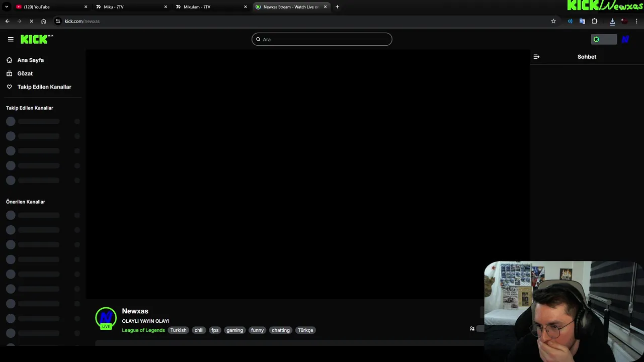
Task: Click the search magnifier icon
Action: 258,39
